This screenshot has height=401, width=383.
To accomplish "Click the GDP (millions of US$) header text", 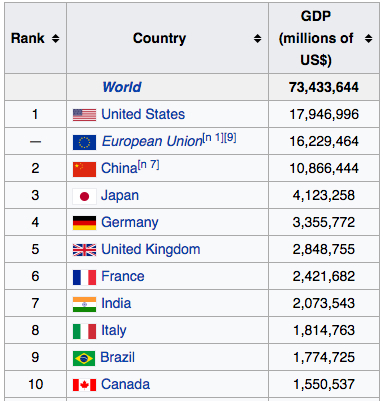I will coord(316,38).
